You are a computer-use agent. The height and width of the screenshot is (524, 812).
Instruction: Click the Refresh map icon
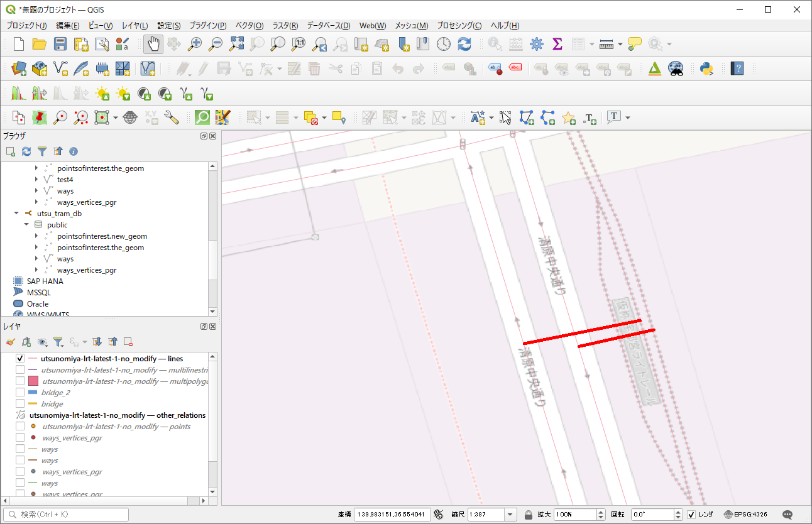point(464,44)
